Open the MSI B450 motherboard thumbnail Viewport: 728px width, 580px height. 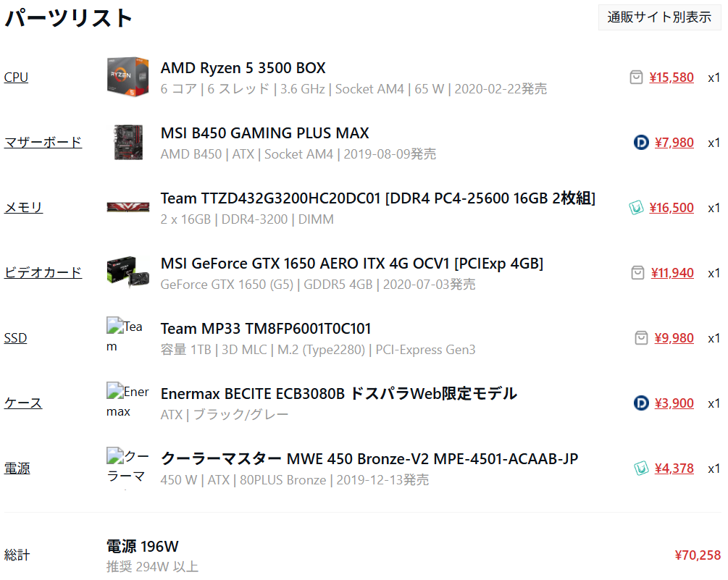pos(127,142)
